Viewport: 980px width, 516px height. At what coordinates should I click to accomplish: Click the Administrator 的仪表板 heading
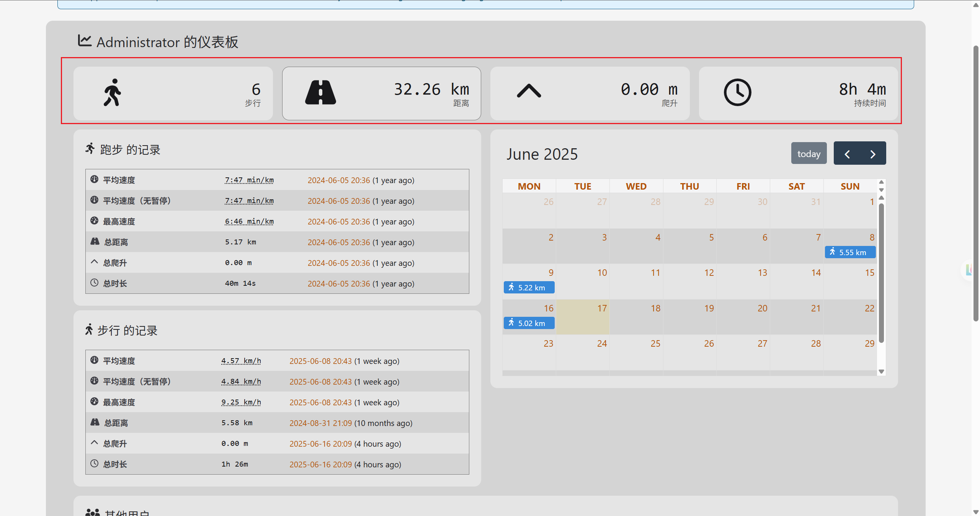167,42
